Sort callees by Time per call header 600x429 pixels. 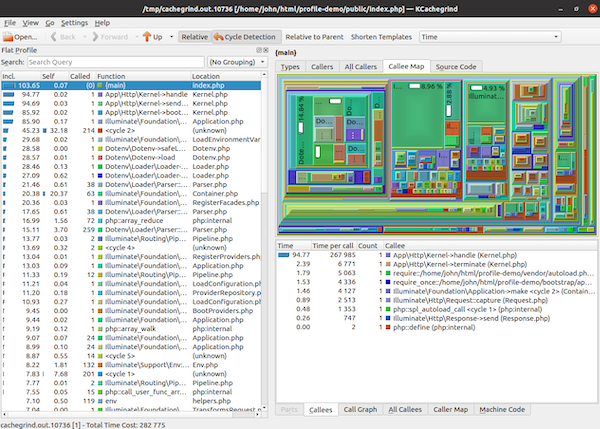(x=334, y=243)
